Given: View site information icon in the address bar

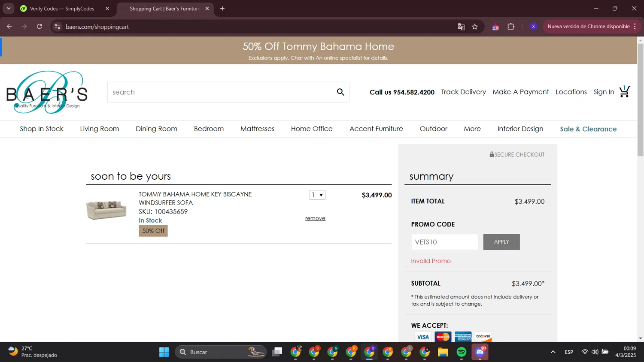Looking at the screenshot, I should [57, 27].
